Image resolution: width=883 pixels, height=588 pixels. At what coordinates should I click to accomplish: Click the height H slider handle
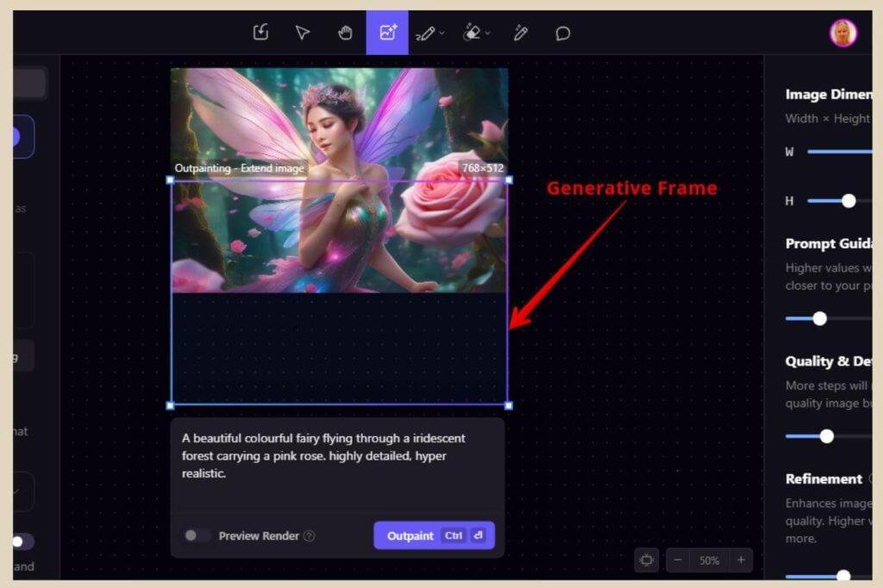click(849, 201)
